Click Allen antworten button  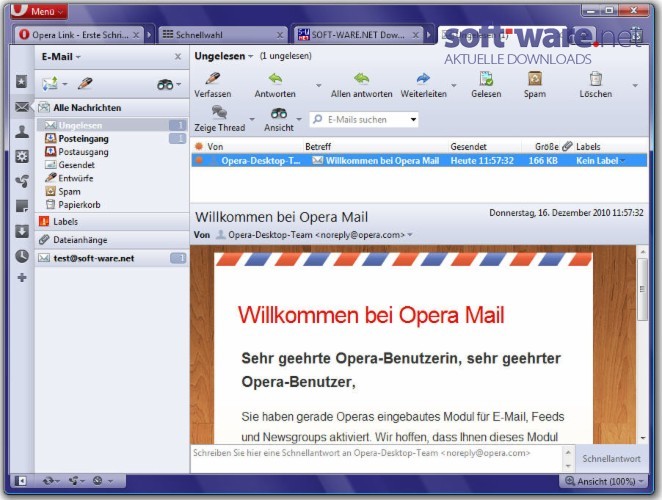361,85
